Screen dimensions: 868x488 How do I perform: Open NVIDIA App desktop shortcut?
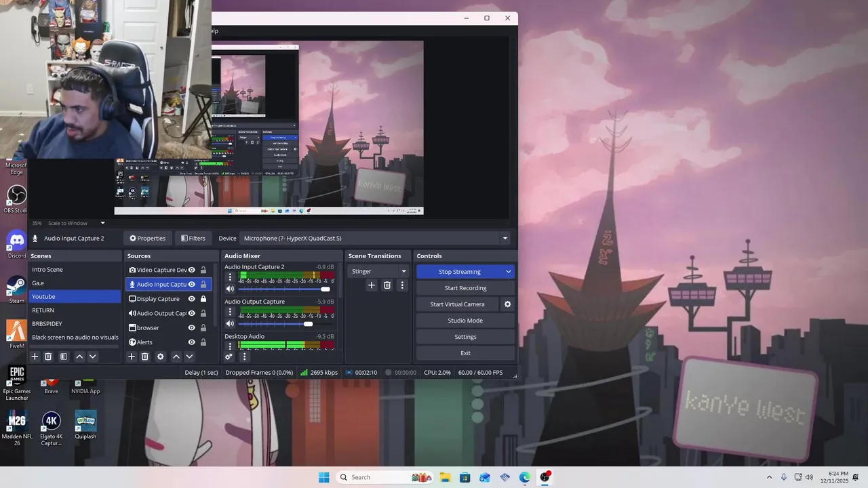pyautogui.click(x=85, y=388)
